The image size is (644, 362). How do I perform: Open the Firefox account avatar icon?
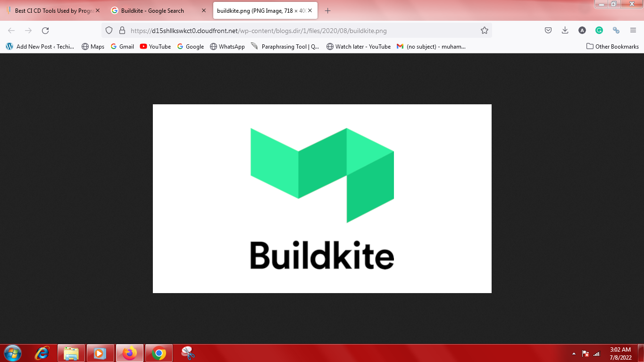[x=582, y=31]
